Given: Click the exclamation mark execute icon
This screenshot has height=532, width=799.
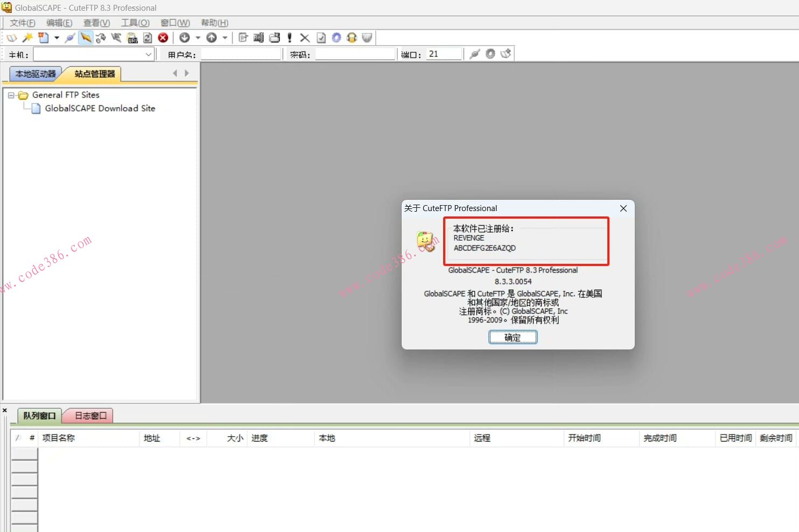Looking at the screenshot, I should [290, 38].
